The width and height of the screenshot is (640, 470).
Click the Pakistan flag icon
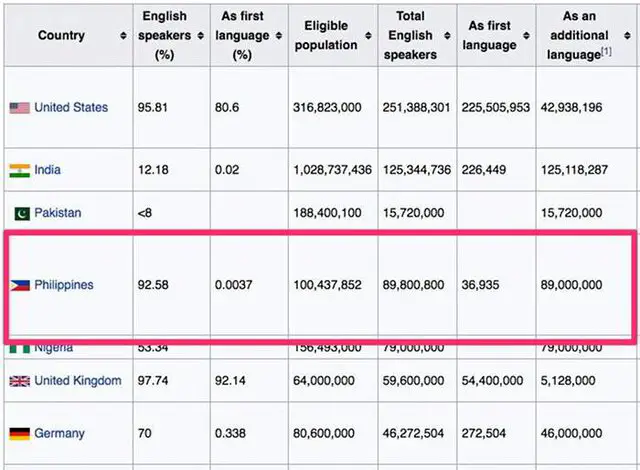22,213
